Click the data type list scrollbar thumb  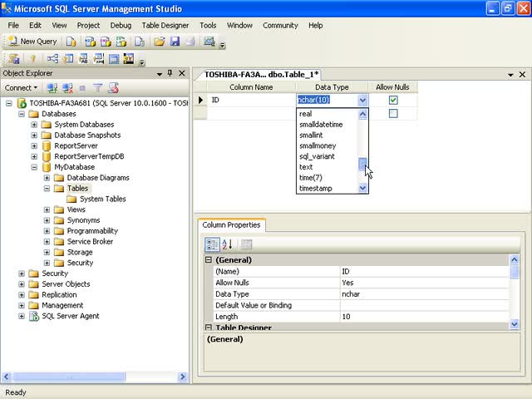(362, 164)
